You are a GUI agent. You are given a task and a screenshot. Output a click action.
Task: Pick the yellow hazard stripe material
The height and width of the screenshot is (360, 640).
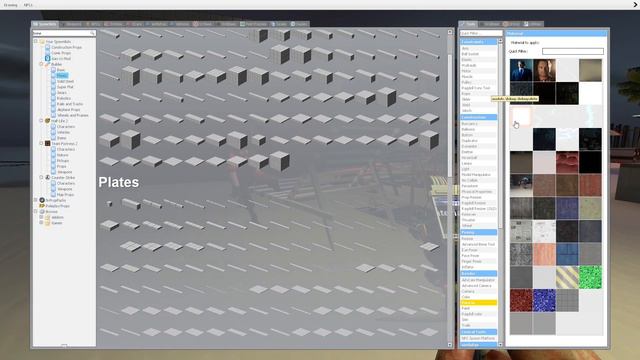click(x=567, y=277)
